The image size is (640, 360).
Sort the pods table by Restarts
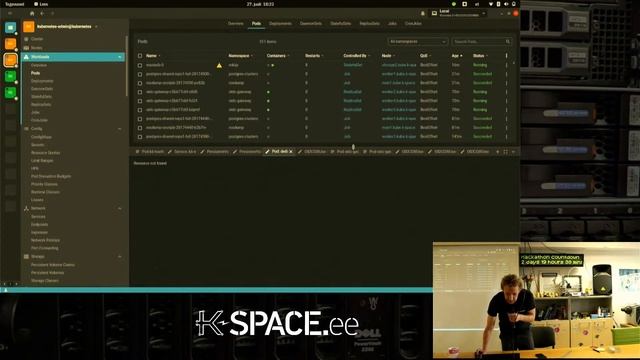click(314, 56)
